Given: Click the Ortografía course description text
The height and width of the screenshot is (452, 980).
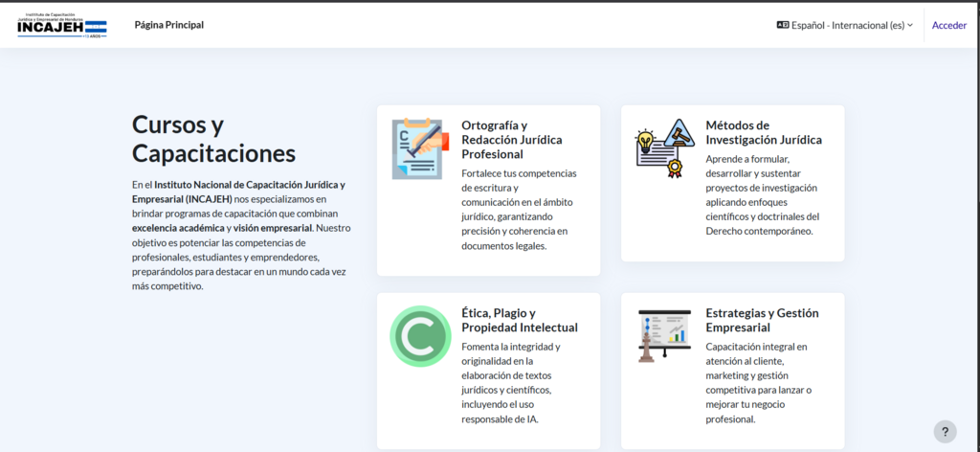Looking at the screenshot, I should tap(519, 209).
